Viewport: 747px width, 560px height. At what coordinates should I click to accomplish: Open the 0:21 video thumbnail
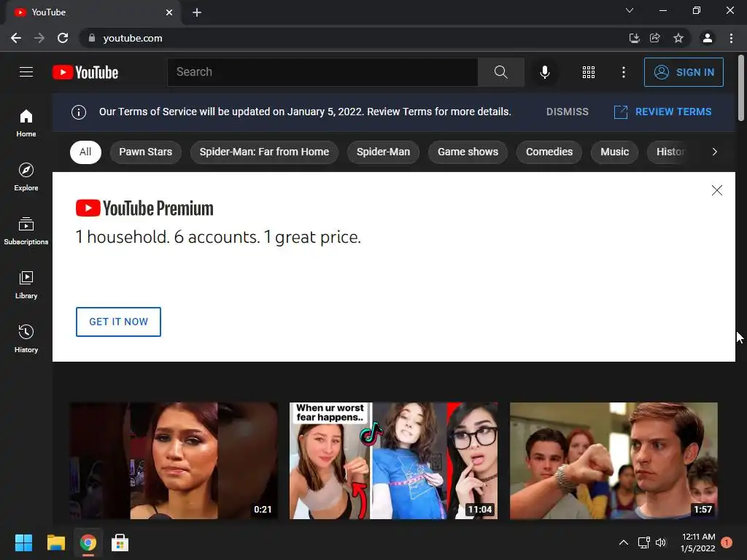coord(174,461)
